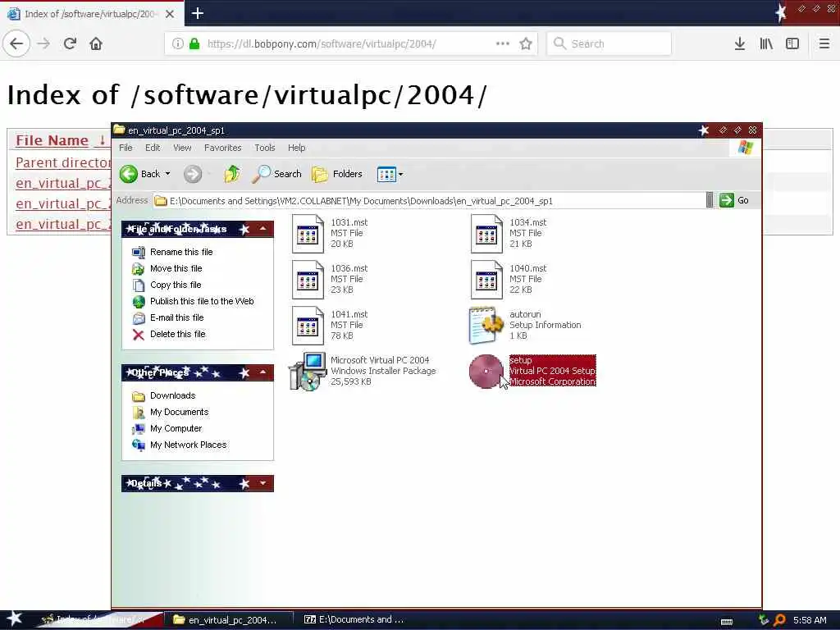Open My Network Places link
Image resolution: width=840 pixels, height=630 pixels.
pos(188,445)
